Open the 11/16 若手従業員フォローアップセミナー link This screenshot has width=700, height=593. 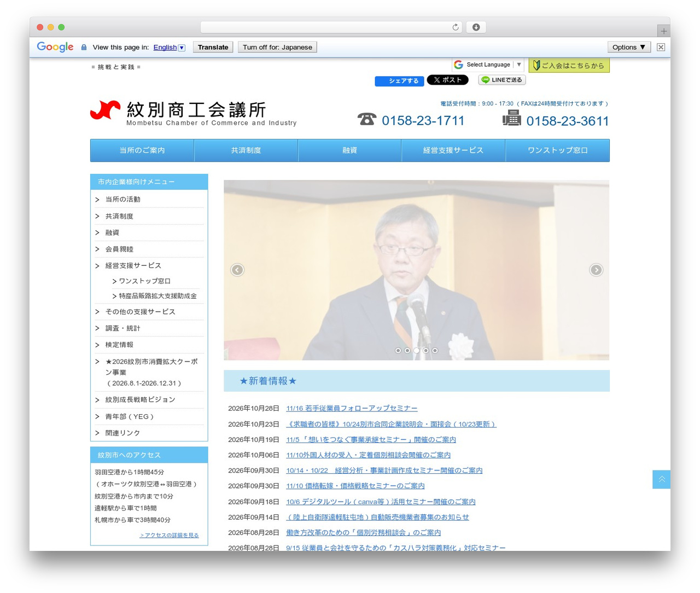(352, 408)
